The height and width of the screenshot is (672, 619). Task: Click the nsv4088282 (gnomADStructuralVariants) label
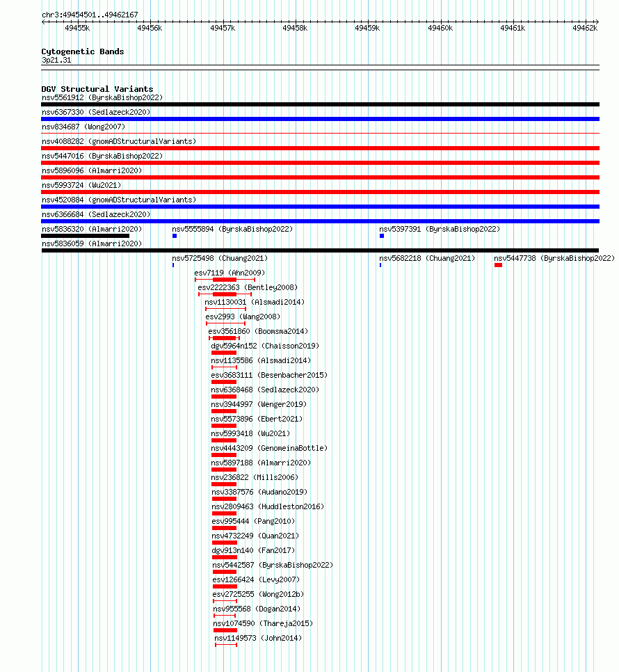pyautogui.click(x=119, y=141)
